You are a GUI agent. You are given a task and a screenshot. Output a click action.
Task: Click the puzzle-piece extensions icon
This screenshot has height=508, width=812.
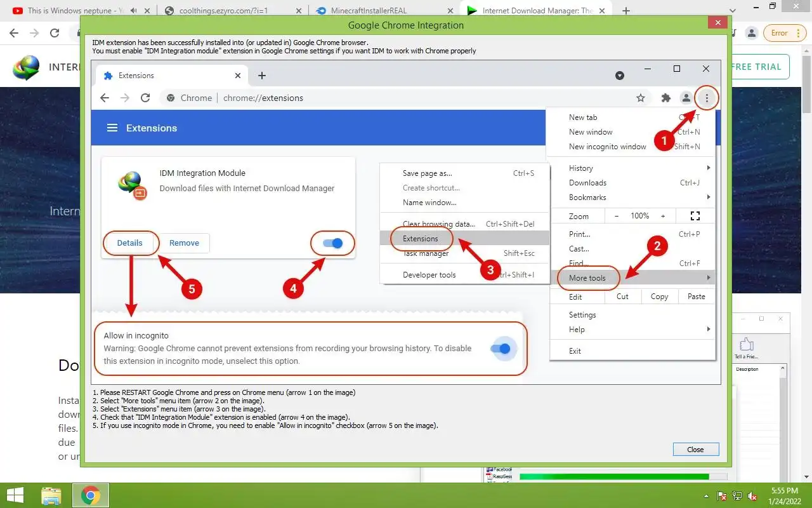[x=665, y=98]
